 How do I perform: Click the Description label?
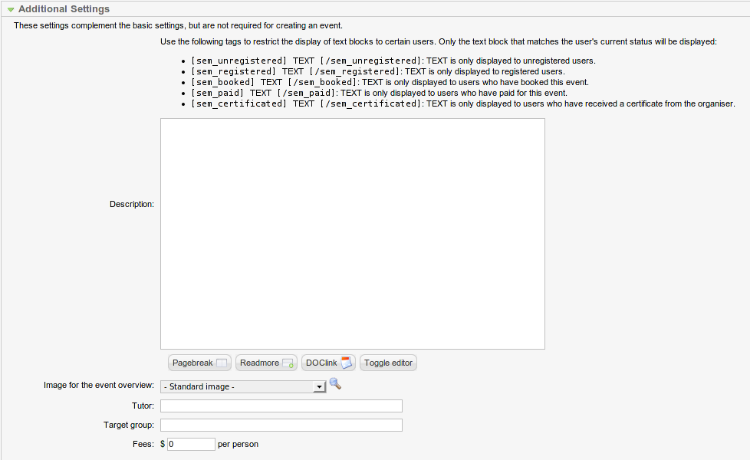tap(132, 204)
